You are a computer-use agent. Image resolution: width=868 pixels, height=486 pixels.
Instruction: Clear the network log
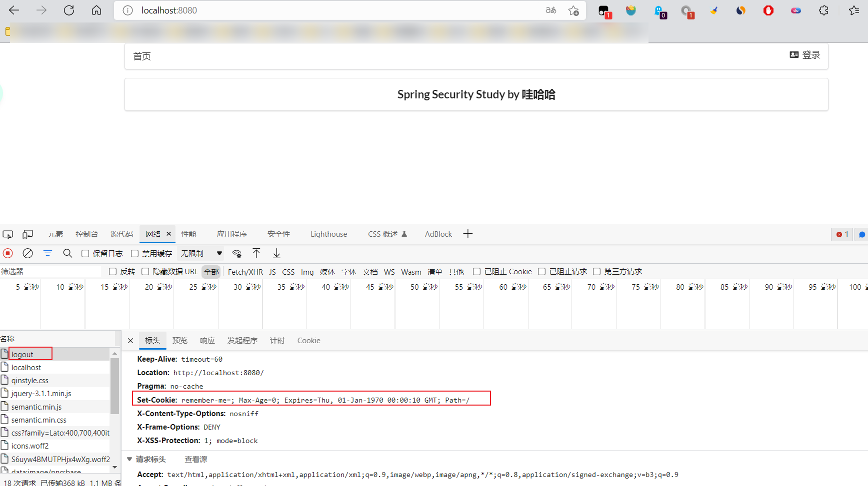(28, 253)
